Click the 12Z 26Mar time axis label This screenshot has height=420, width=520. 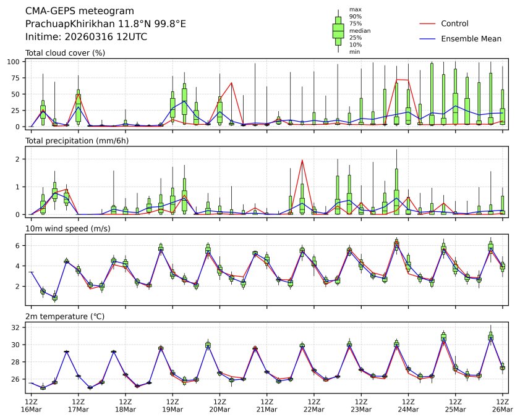(502, 405)
